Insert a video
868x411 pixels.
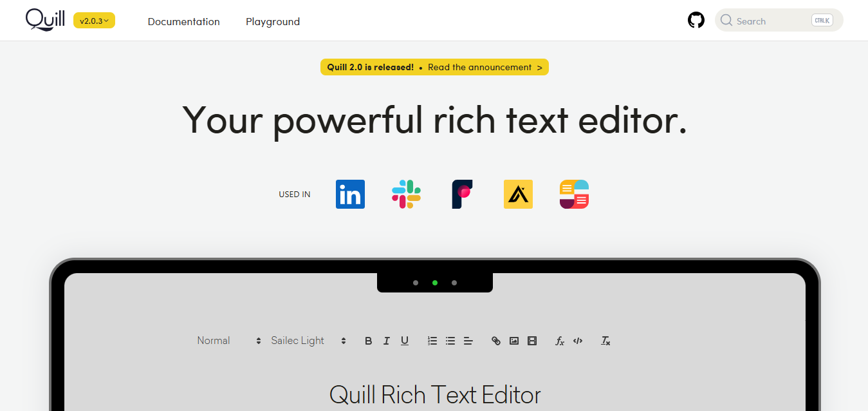pyautogui.click(x=532, y=341)
